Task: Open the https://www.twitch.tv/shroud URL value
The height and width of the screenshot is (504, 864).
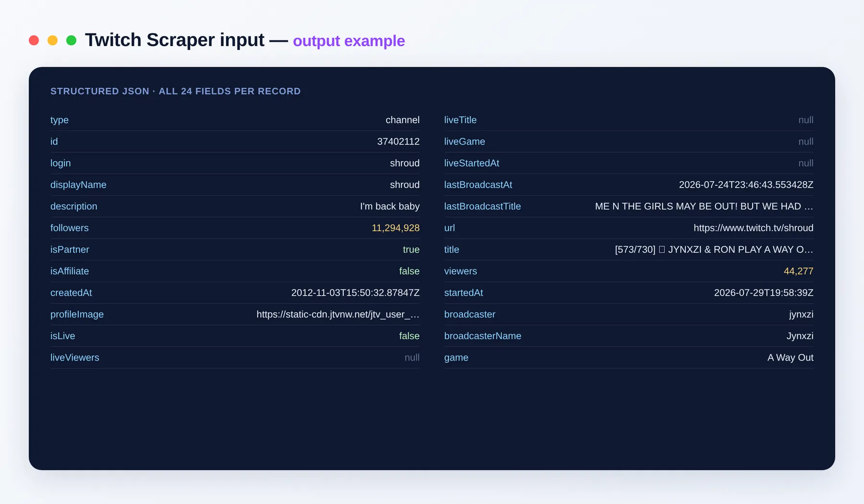Action: click(x=753, y=228)
